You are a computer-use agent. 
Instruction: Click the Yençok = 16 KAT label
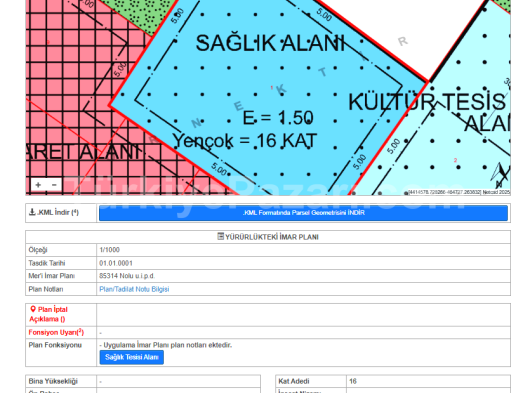(245, 141)
